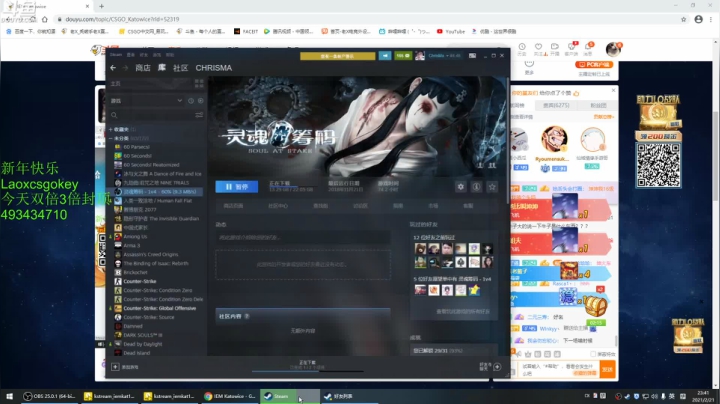The width and height of the screenshot is (720, 404).
Task: Open view all friends who play link
Action: click(x=462, y=312)
